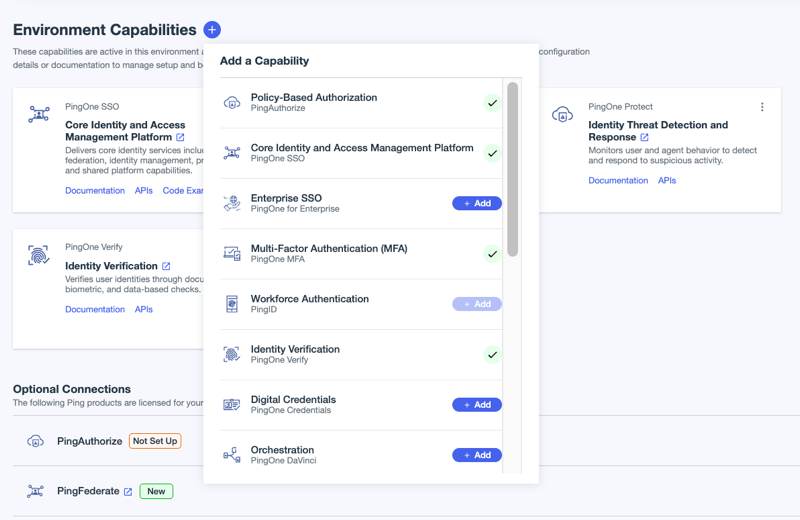
Task: Open APIs link in PingOne Verify card
Action: pyautogui.click(x=143, y=309)
